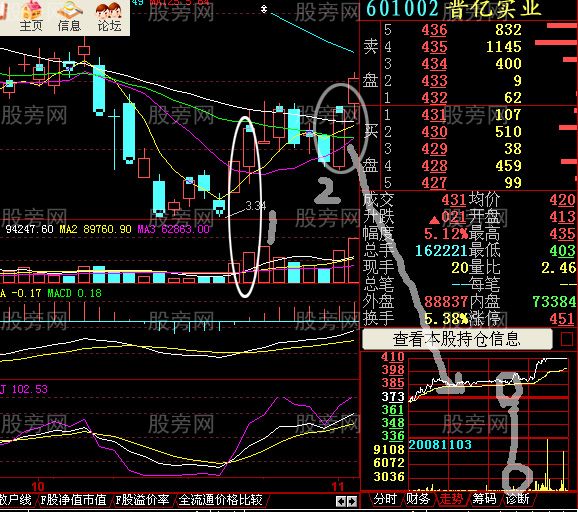This screenshot has width=578, height=512.
Task: Click the 内盘 value 73384
Action: (x=554, y=302)
